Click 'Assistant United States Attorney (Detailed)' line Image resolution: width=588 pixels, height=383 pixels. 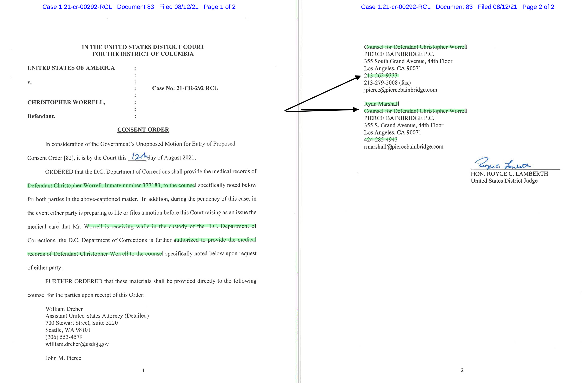(97, 316)
